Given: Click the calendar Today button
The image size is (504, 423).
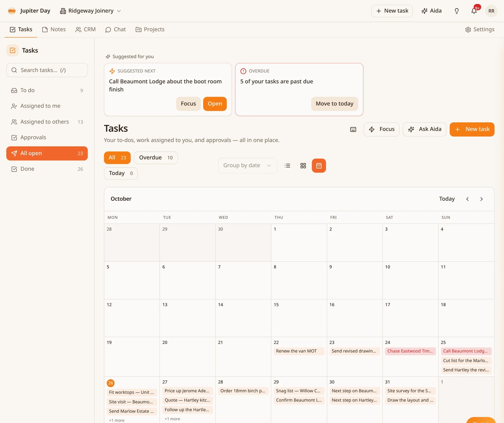Looking at the screenshot, I should [447, 199].
